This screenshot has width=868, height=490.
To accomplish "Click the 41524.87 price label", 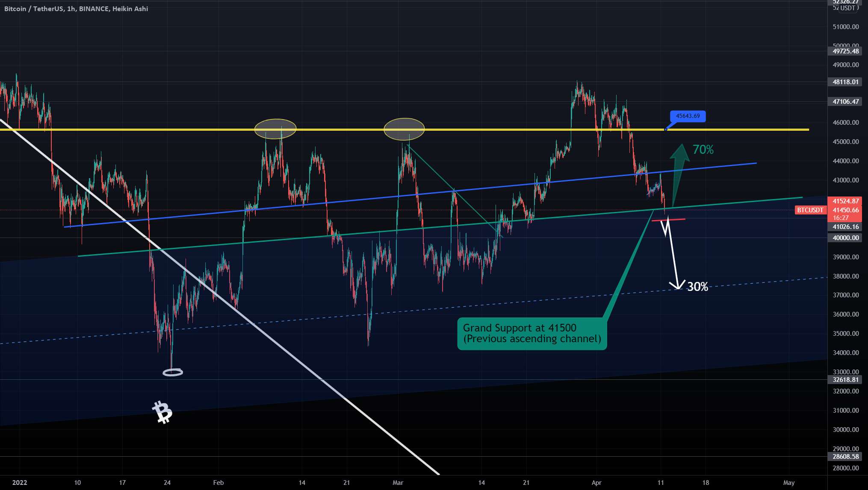I will [846, 201].
